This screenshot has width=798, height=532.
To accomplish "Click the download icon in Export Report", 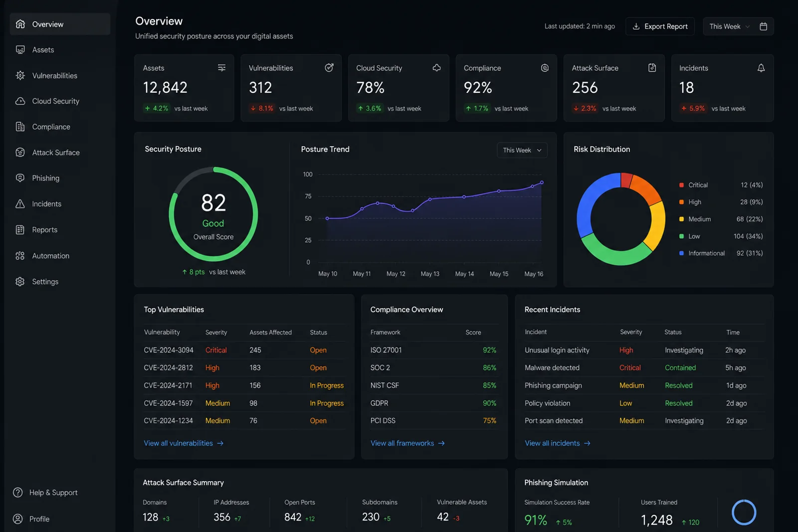I will tap(636, 26).
